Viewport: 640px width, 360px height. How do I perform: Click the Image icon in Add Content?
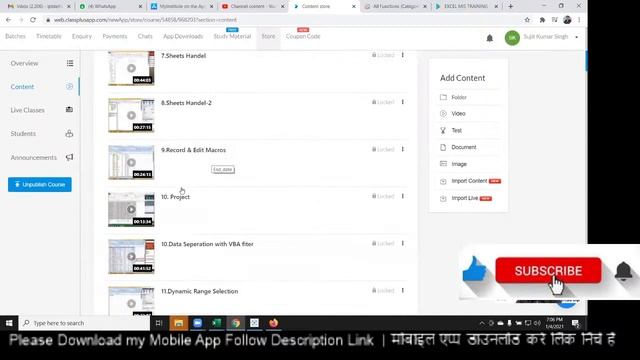click(443, 164)
